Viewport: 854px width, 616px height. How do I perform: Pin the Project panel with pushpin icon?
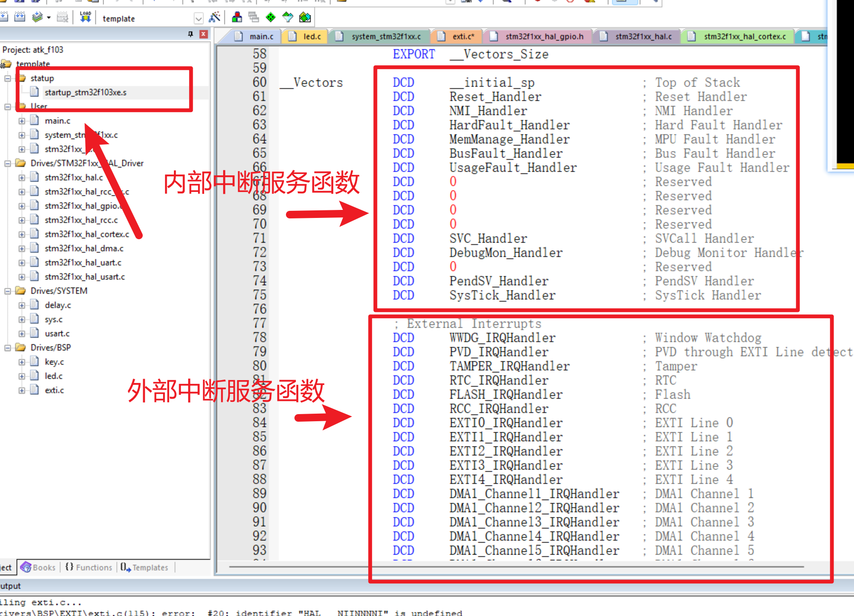click(x=190, y=34)
